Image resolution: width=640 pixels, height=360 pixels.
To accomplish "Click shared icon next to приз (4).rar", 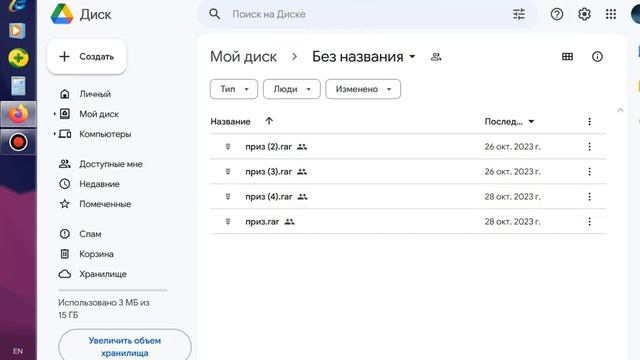I will 302,197.
